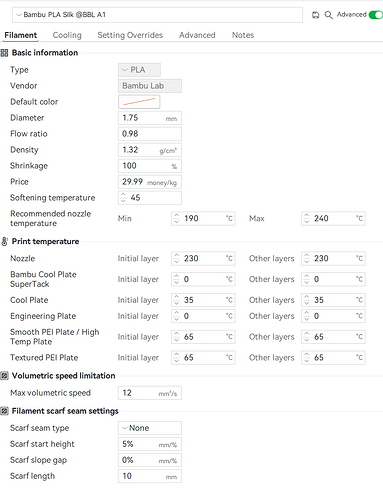Click the Scarf length value field
Image resolution: width=383 pixels, height=500 pixels.
click(x=150, y=476)
